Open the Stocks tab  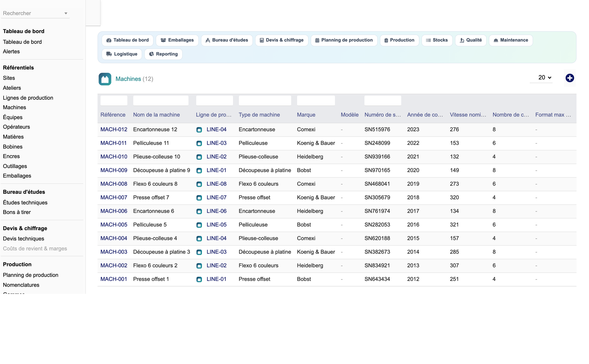437,40
